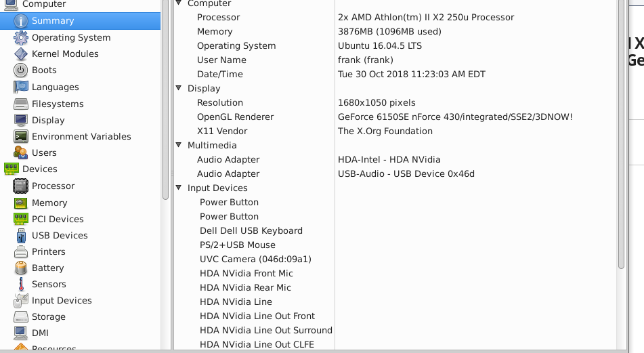Click the Devices category header
The width and height of the screenshot is (644, 353).
coord(39,169)
